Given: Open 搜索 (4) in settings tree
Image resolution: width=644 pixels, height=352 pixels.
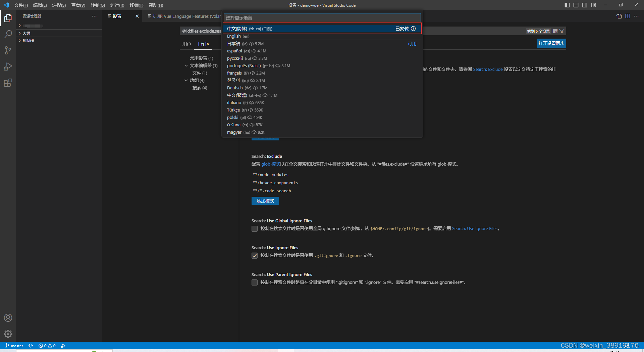Looking at the screenshot, I should (200, 88).
